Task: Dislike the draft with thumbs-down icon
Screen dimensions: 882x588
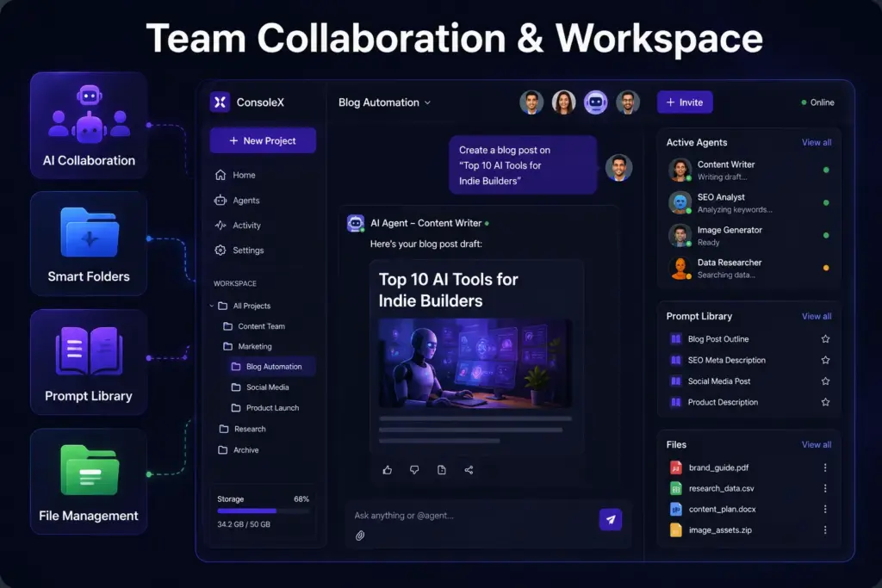Action: 414,470
